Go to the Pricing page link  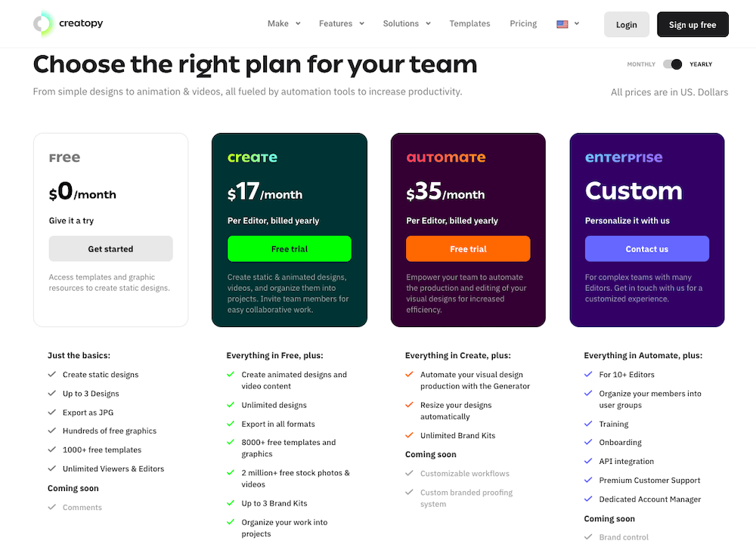click(523, 23)
